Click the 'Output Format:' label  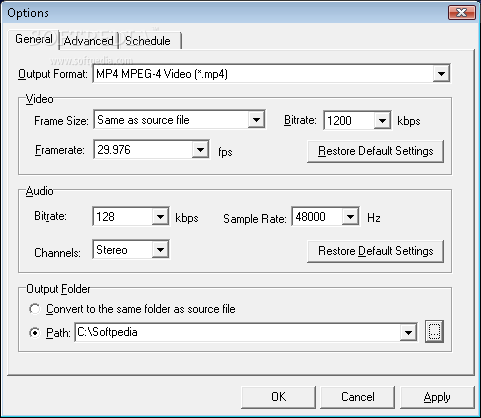click(53, 74)
